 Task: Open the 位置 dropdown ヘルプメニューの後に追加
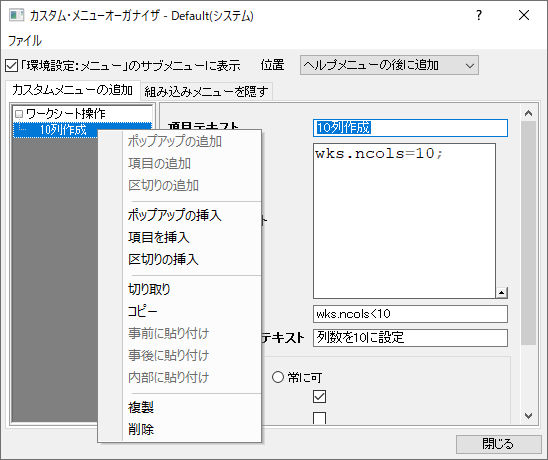click(389, 65)
